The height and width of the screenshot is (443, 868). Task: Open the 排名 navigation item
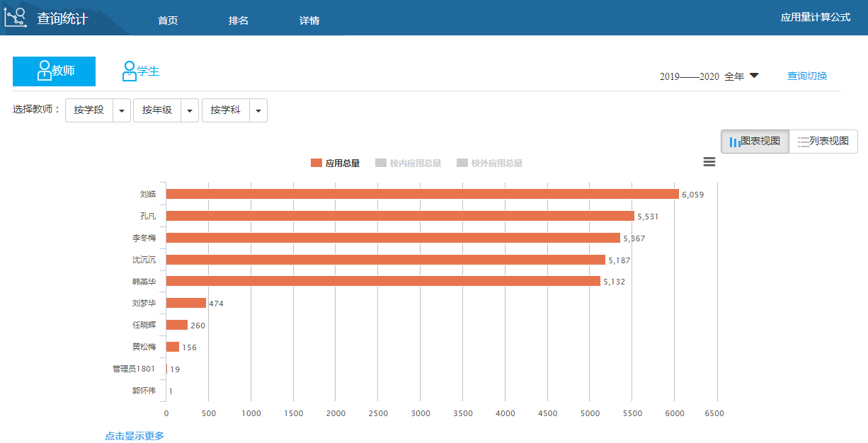(x=239, y=21)
